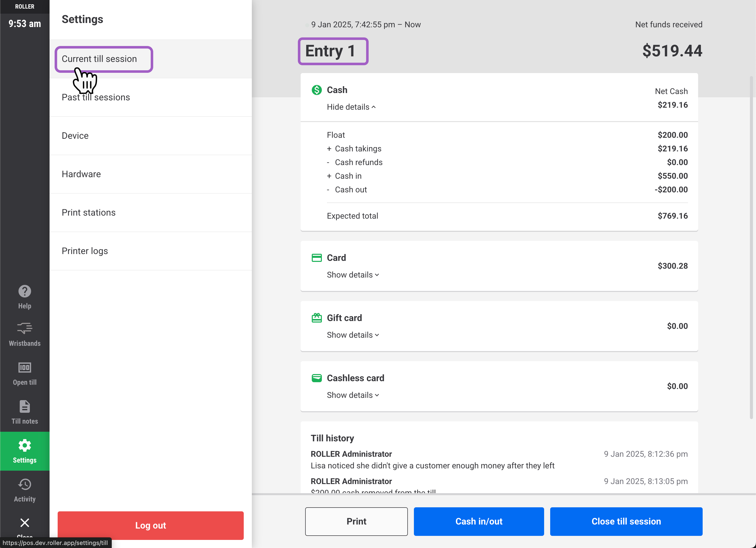Screen dimensions: 756x548
Task: Click the Cash out amount -$200.00
Action: (671, 189)
